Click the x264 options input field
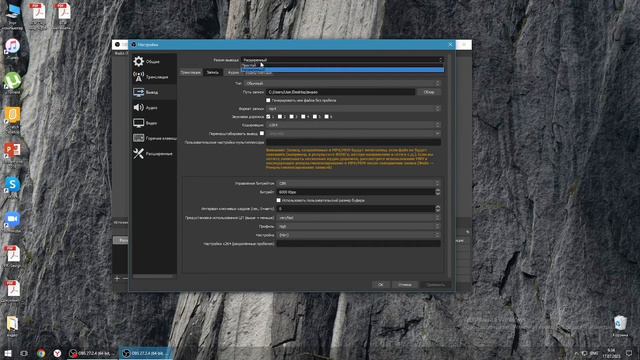 coord(359,244)
